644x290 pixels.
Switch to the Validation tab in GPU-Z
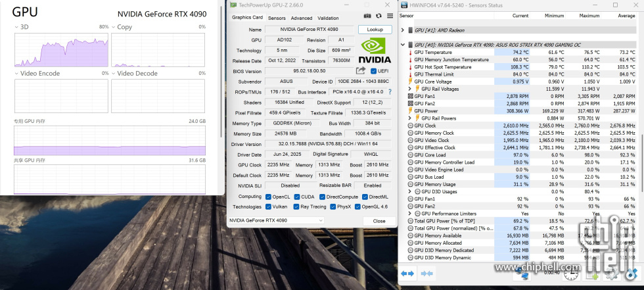point(328,18)
